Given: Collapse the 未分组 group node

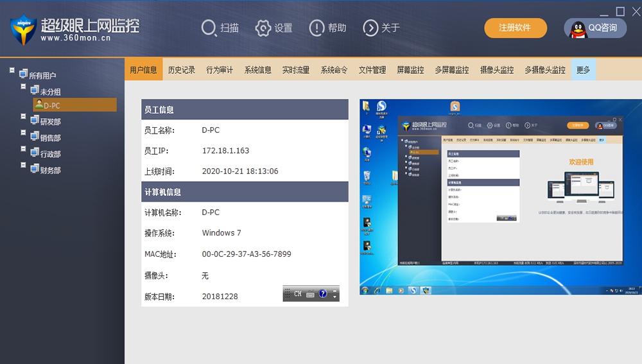Looking at the screenshot, I should [23, 87].
